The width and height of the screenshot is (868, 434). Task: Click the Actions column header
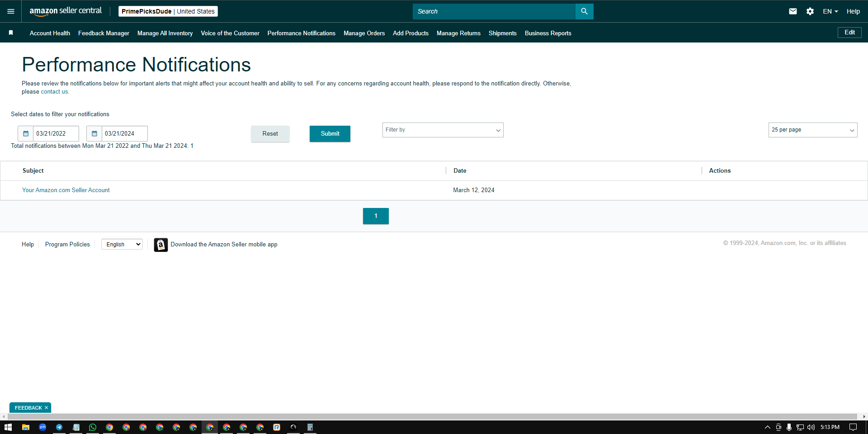[x=720, y=171]
